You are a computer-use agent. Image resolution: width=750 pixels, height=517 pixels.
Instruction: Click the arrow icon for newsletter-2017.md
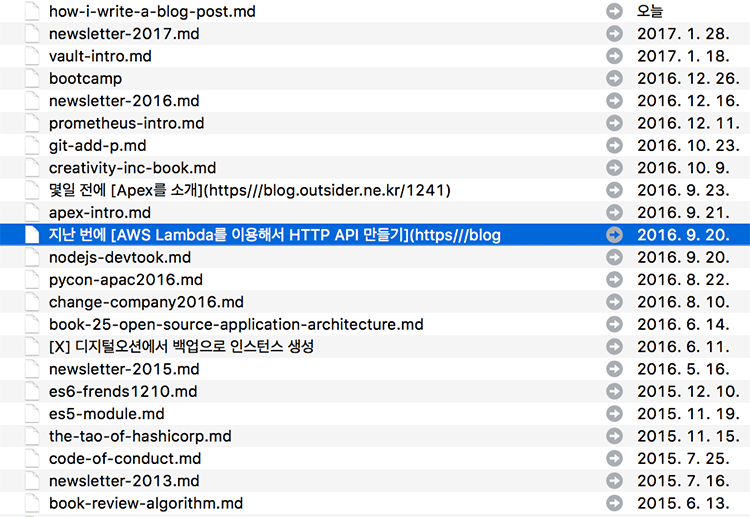click(614, 33)
